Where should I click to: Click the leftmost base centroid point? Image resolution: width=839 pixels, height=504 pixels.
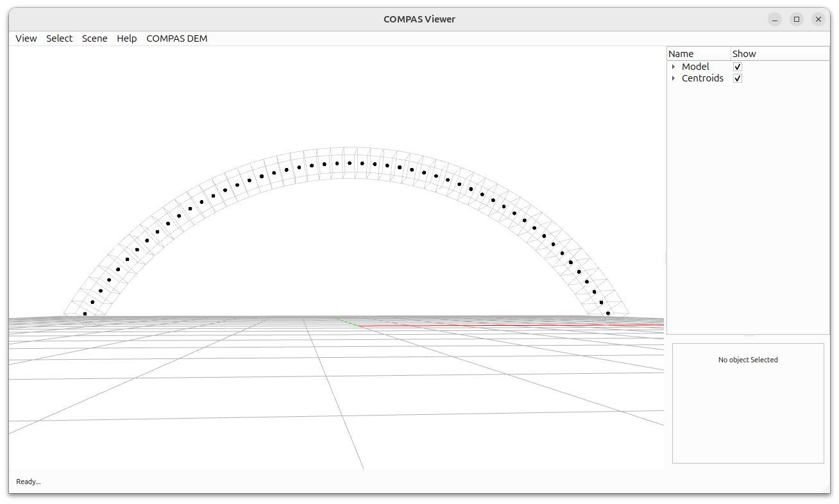click(85, 314)
